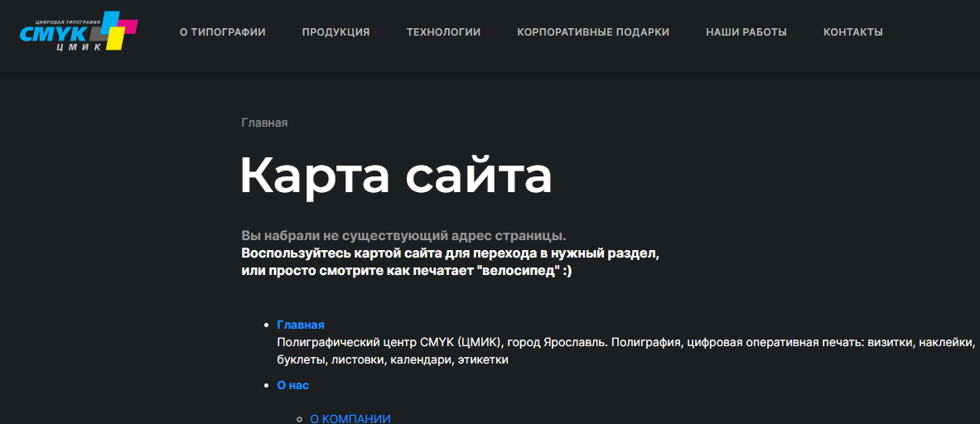Click the line mentioning "велосипед" :)
Image resolution: width=980 pixels, height=424 pixels.
pyautogui.click(x=407, y=272)
